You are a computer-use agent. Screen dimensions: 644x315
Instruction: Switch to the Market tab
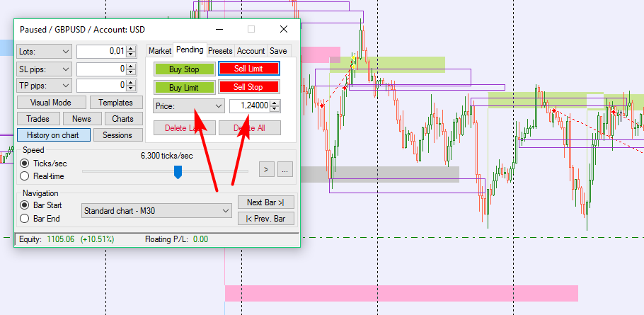tap(160, 51)
